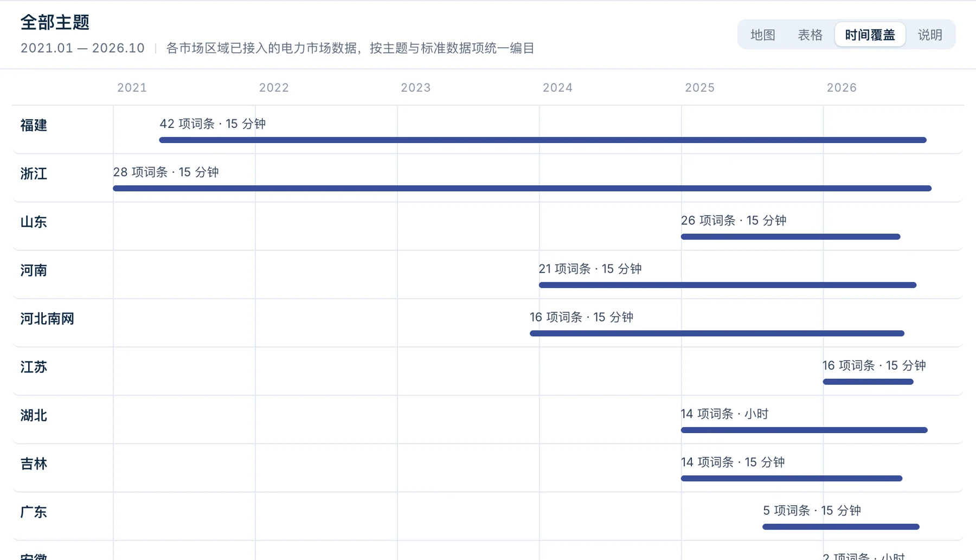Viewport: 976px width, 560px height.
Task: Click the 2022 year axis label
Action: 274,88
